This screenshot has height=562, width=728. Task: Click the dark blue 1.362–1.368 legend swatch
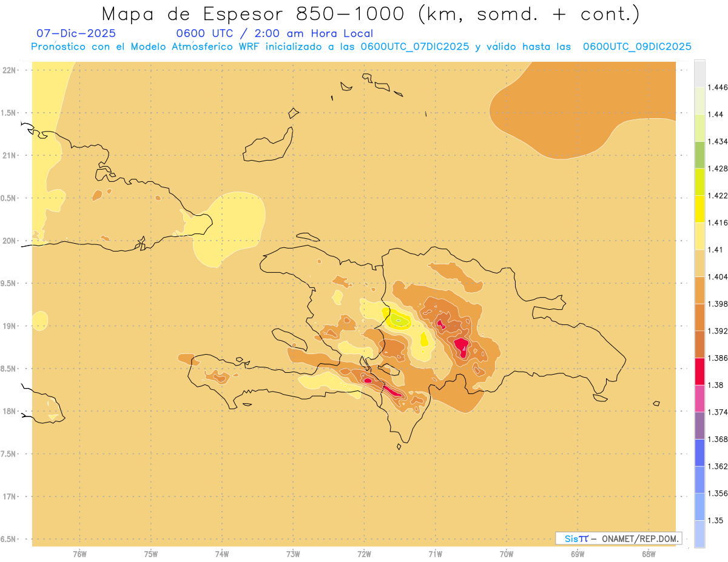pos(699,452)
